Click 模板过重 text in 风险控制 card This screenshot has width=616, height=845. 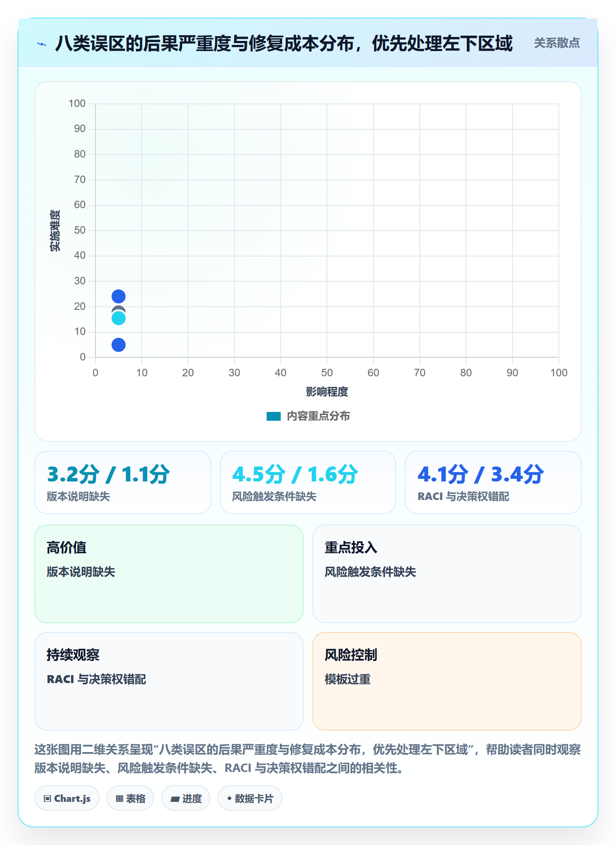click(x=348, y=679)
